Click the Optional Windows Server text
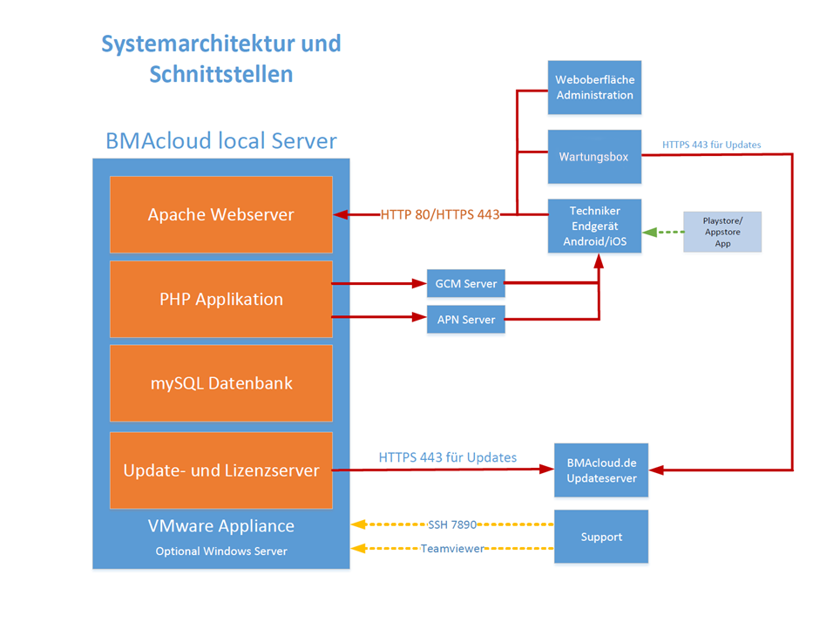 (220, 551)
